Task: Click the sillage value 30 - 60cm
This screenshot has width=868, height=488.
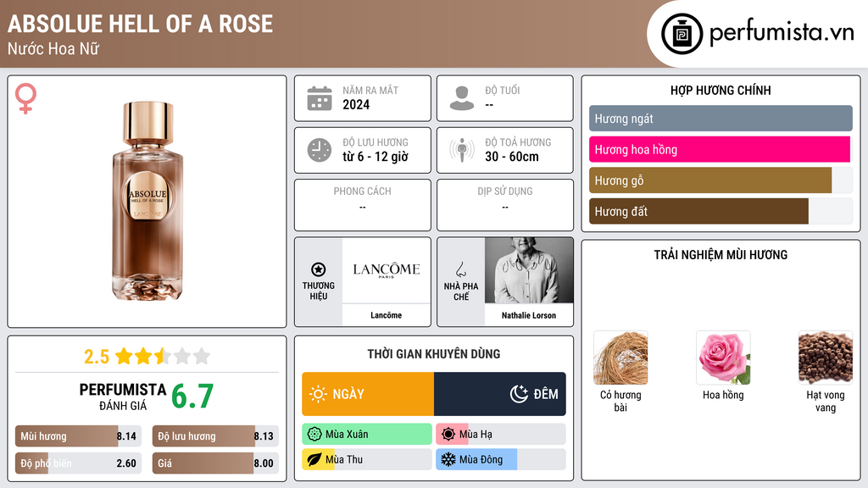Action: [512, 157]
